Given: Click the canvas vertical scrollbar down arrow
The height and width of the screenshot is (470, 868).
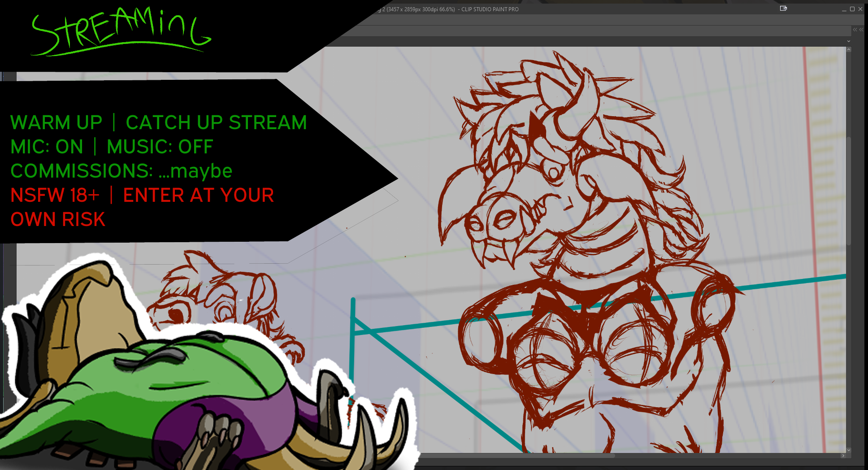Looking at the screenshot, I should click(848, 450).
